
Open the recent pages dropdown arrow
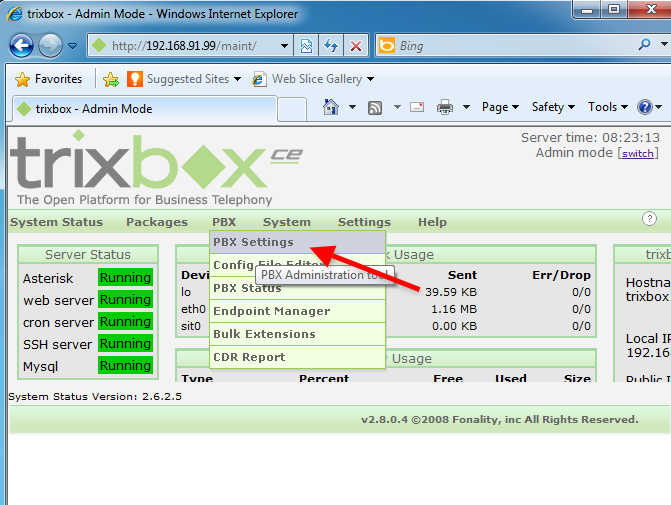click(73, 45)
